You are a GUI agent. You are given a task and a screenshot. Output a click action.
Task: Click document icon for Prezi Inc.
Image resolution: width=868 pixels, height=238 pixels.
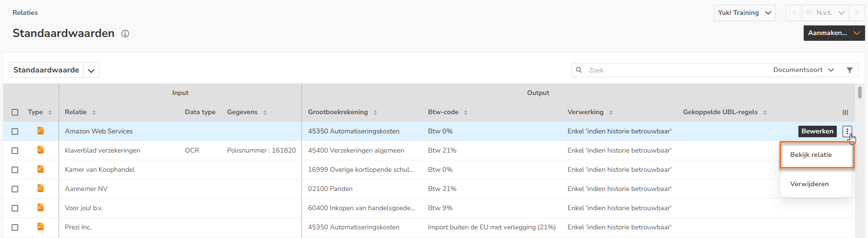tap(41, 227)
